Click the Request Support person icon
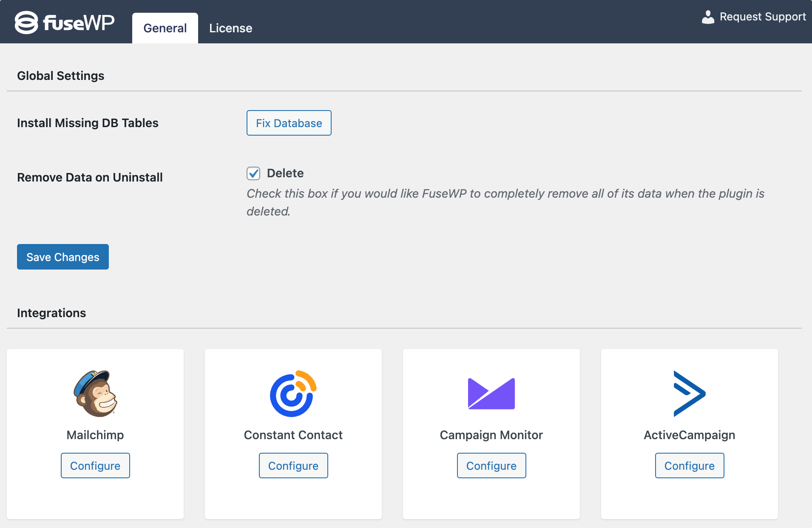 point(708,17)
